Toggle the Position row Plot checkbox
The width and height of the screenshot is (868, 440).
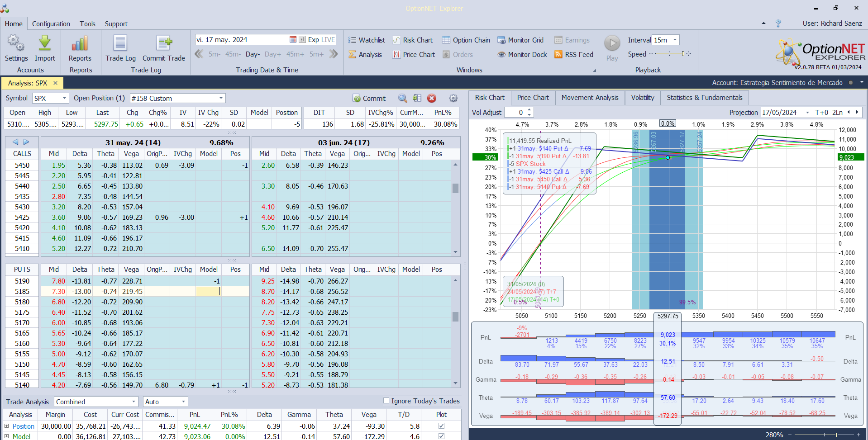point(441,426)
